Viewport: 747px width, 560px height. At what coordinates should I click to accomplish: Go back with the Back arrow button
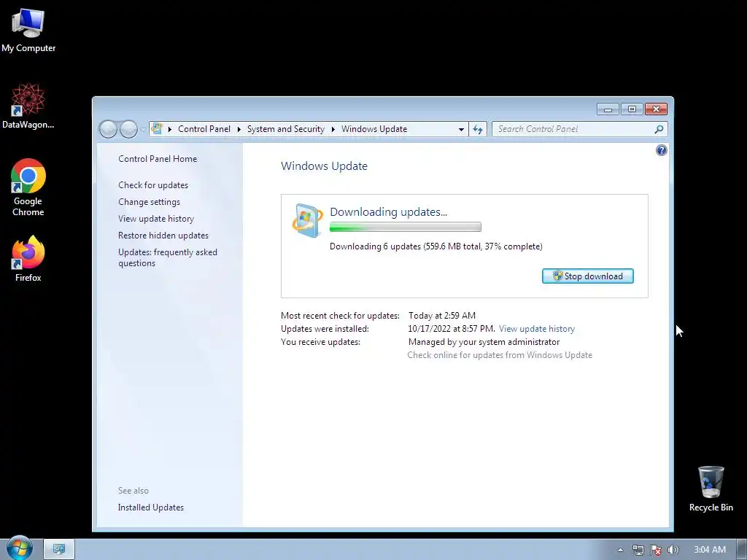coord(108,129)
